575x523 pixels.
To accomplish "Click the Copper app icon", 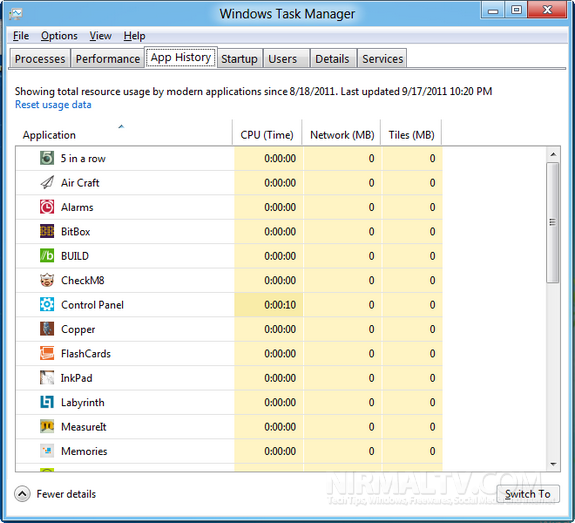I will pos(47,329).
